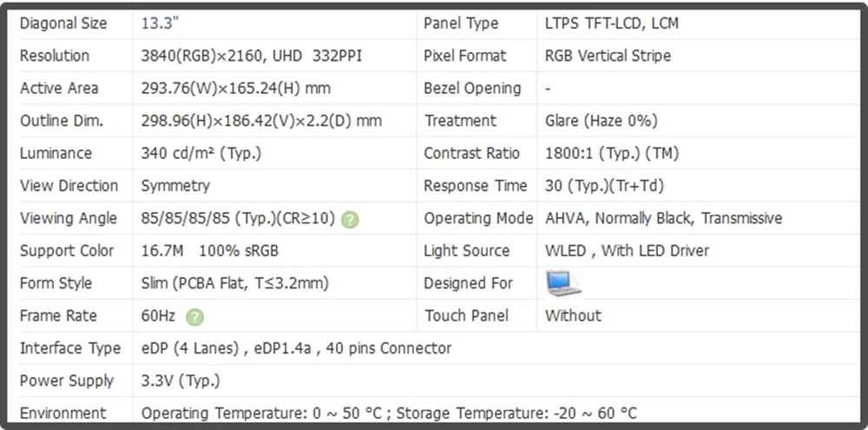Click the 3.3V (Typ.) power supply value
Viewport: 868px width, 430px height.
point(181,381)
